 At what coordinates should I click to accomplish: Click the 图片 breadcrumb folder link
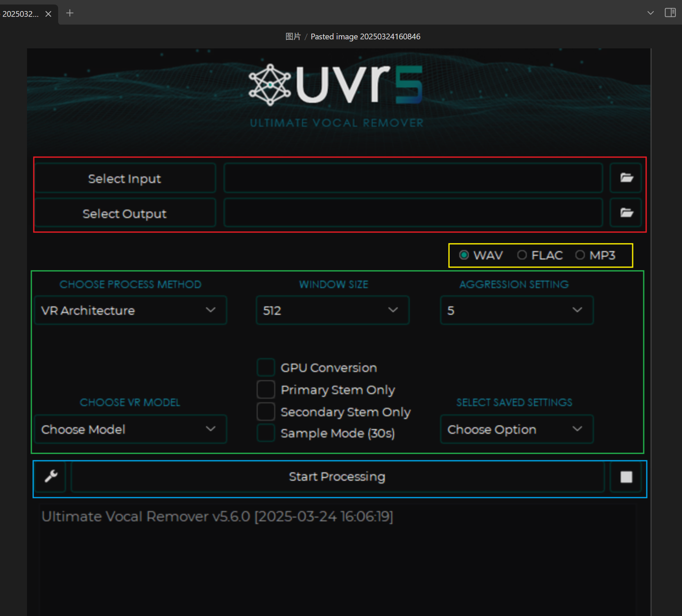(x=293, y=36)
